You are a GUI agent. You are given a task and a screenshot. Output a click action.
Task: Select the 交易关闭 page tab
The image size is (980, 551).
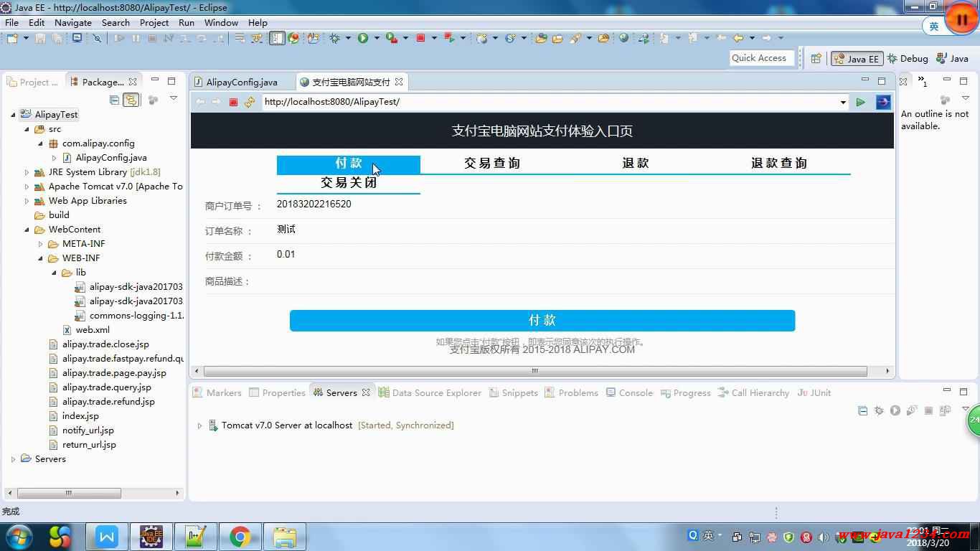tap(349, 183)
